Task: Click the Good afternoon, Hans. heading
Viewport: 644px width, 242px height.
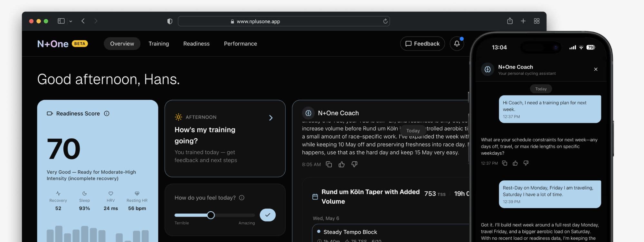Action: click(x=108, y=79)
